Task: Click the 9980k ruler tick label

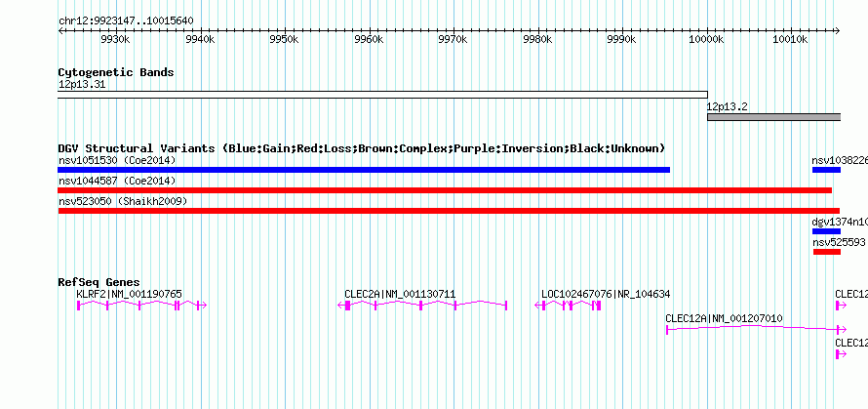Action: (x=538, y=40)
